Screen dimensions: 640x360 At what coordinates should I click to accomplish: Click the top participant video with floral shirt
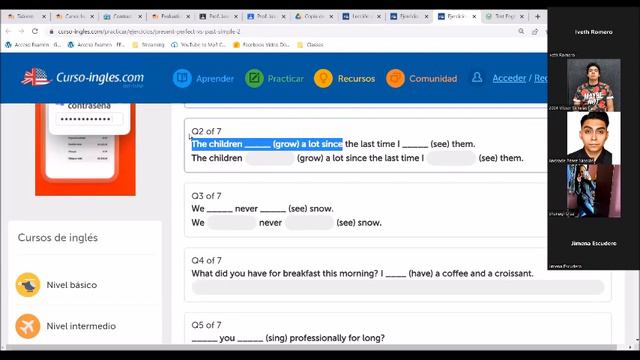point(593,85)
